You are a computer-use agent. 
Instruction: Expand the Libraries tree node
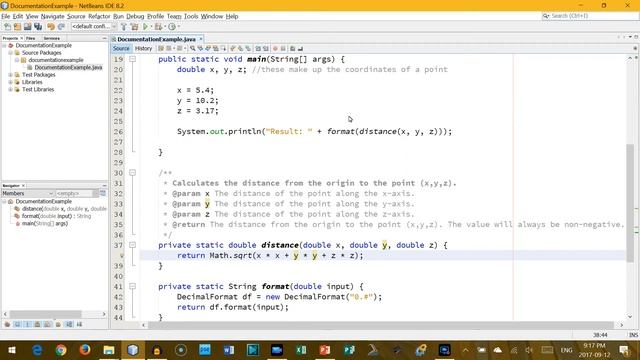point(10,82)
